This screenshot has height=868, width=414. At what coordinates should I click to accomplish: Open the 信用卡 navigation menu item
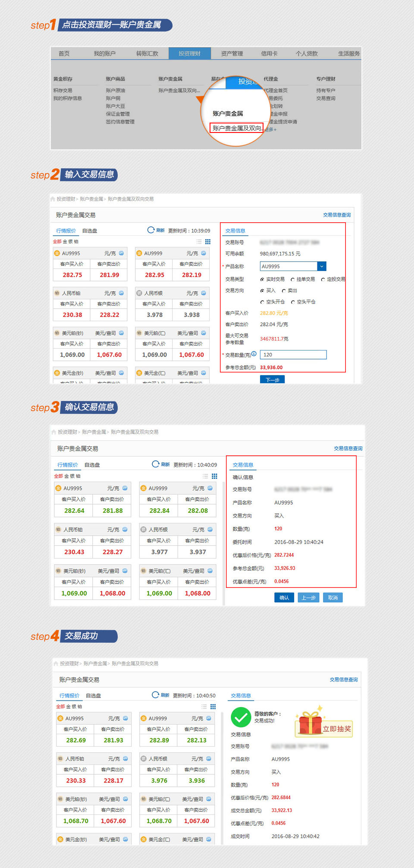pyautogui.click(x=269, y=54)
